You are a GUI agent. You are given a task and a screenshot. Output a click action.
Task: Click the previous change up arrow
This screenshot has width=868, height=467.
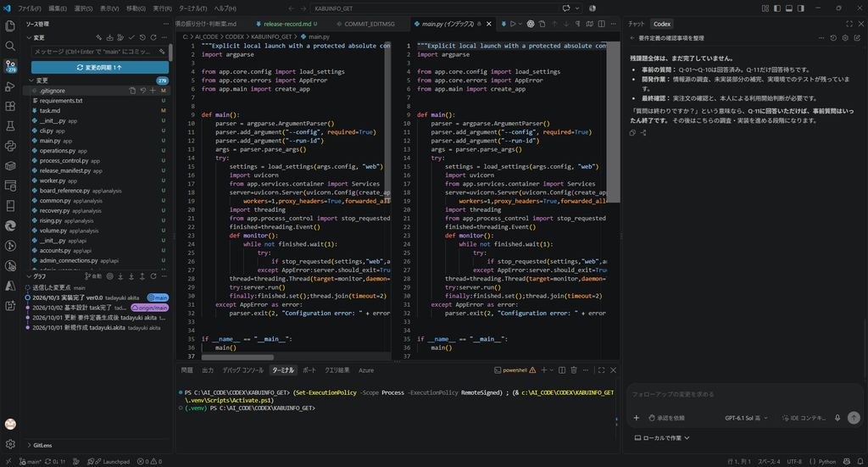click(x=554, y=24)
